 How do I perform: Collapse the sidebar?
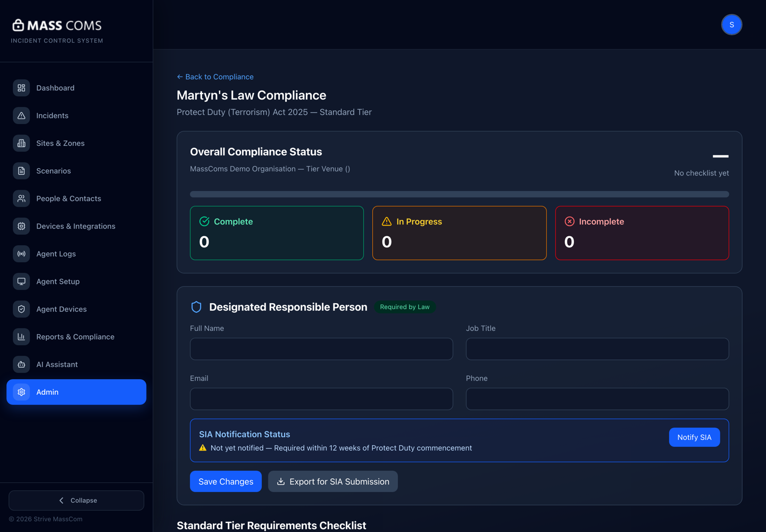[76, 501]
